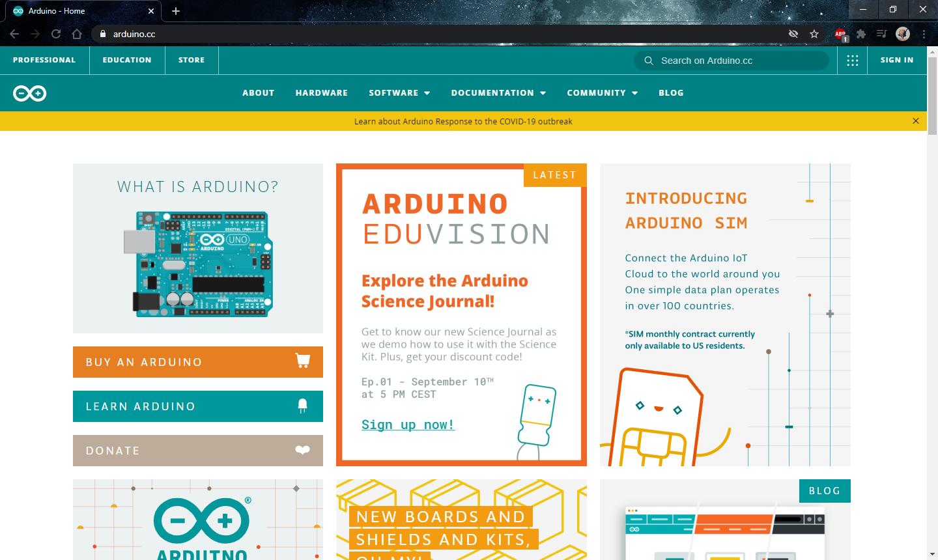Click the scrollbar down arrow
The width and height of the screenshot is (938, 560).
(x=932, y=555)
